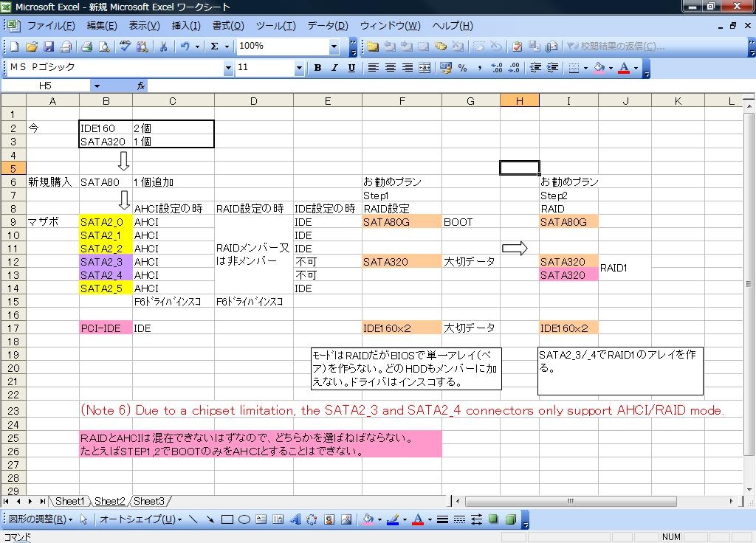Decrease the cell indent
Image resolution: width=756 pixels, height=543 pixels.
535,68
